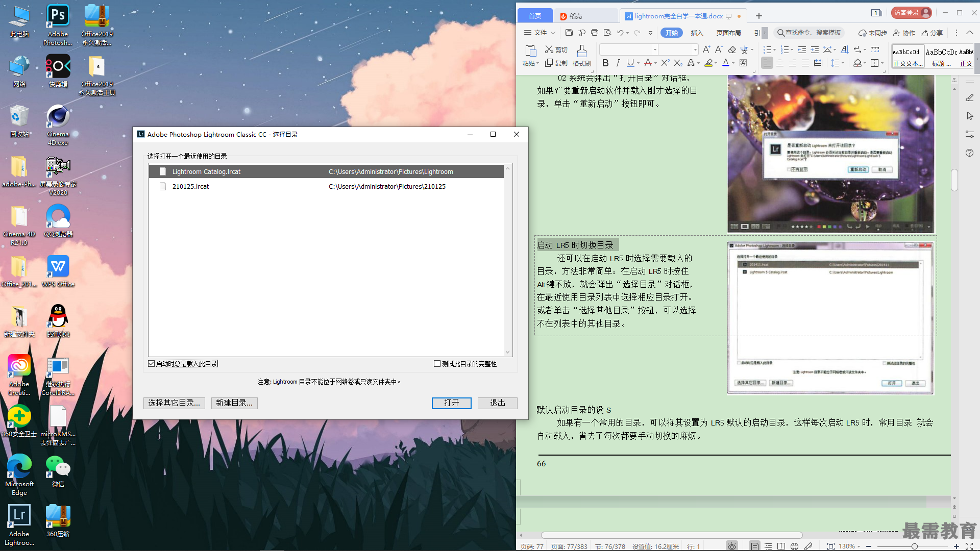The height and width of the screenshot is (551, 980).
Task: Click the zoom slider handle
Action: [914, 546]
